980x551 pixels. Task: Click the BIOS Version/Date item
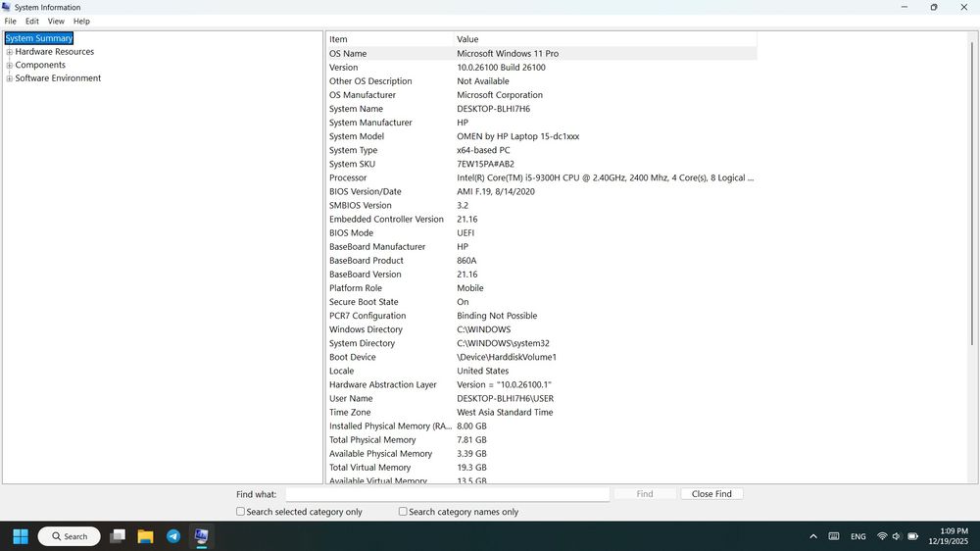[x=365, y=191]
